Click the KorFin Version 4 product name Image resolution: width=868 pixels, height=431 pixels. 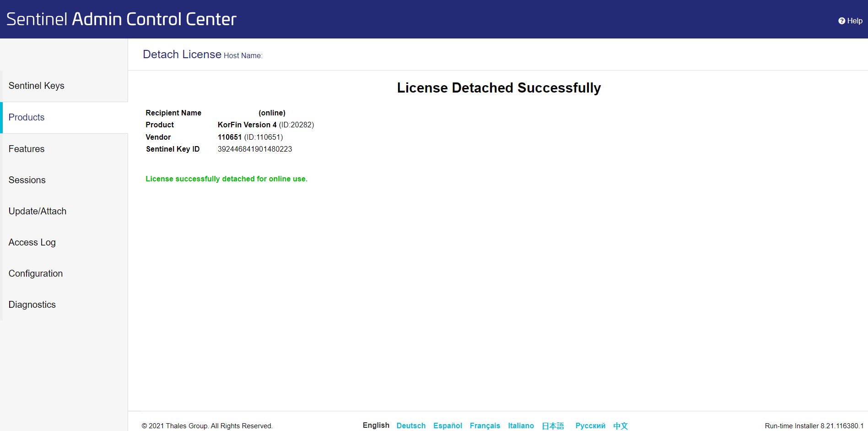pos(247,125)
